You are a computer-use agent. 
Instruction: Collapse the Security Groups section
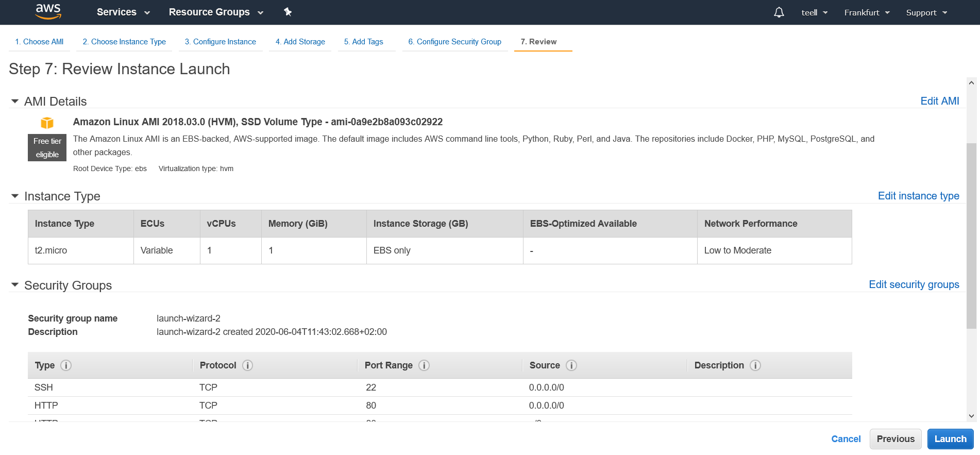coord(15,285)
